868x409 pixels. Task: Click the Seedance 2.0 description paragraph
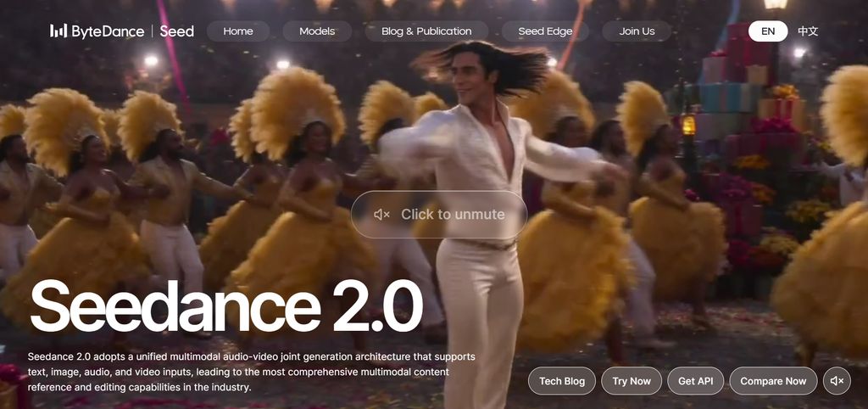pyautogui.click(x=251, y=372)
